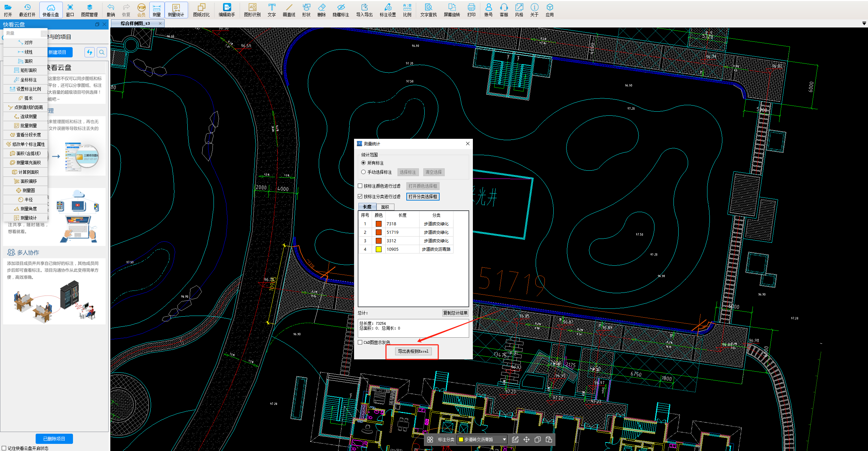
Task: Toggle the 快看云盘 cloud drive toolbar button
Action: coord(51,10)
